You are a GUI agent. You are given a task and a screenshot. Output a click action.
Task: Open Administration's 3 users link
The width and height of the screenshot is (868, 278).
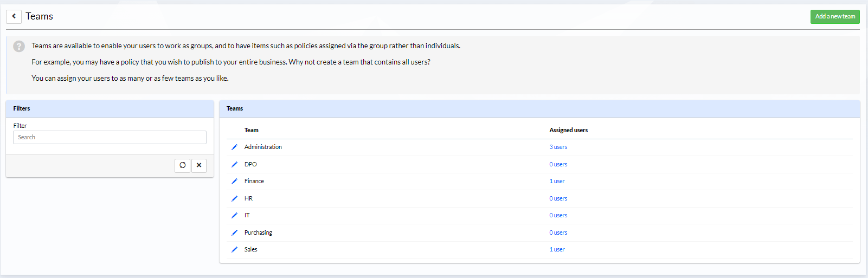tap(558, 147)
